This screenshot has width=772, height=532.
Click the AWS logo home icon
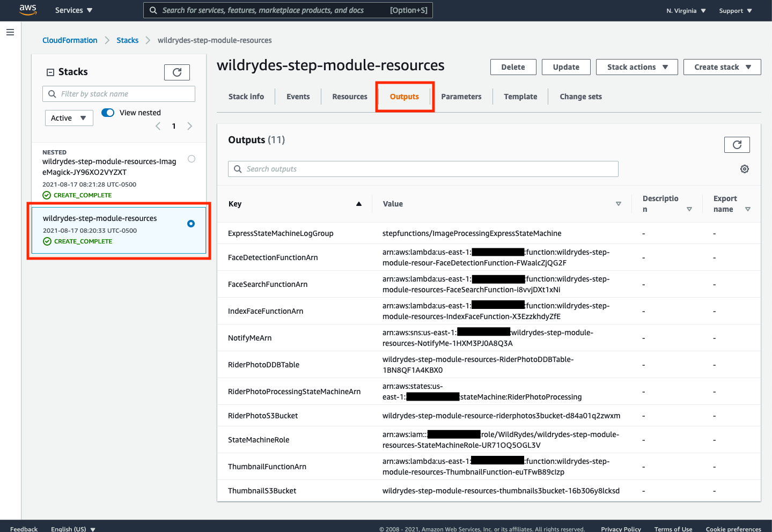(28, 10)
